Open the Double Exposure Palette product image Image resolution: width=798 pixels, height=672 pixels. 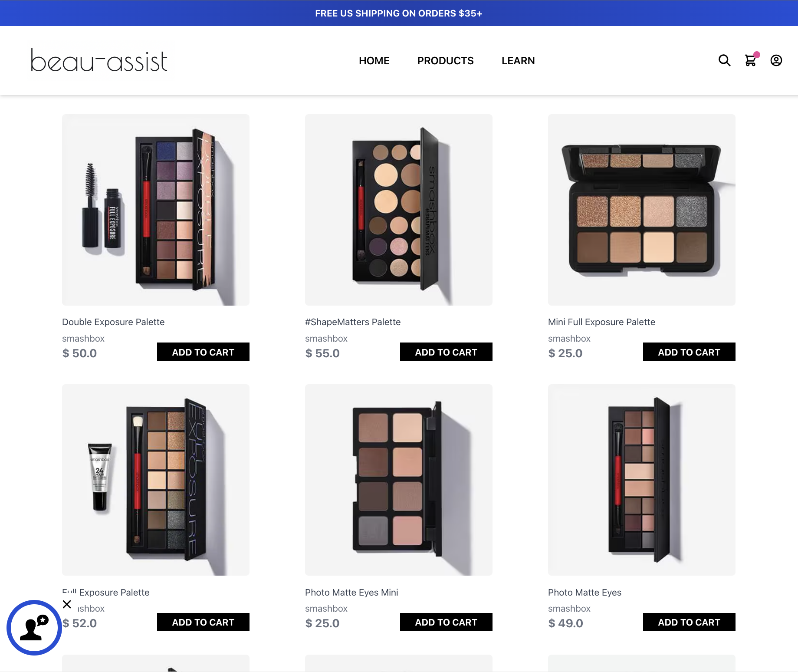(x=156, y=210)
